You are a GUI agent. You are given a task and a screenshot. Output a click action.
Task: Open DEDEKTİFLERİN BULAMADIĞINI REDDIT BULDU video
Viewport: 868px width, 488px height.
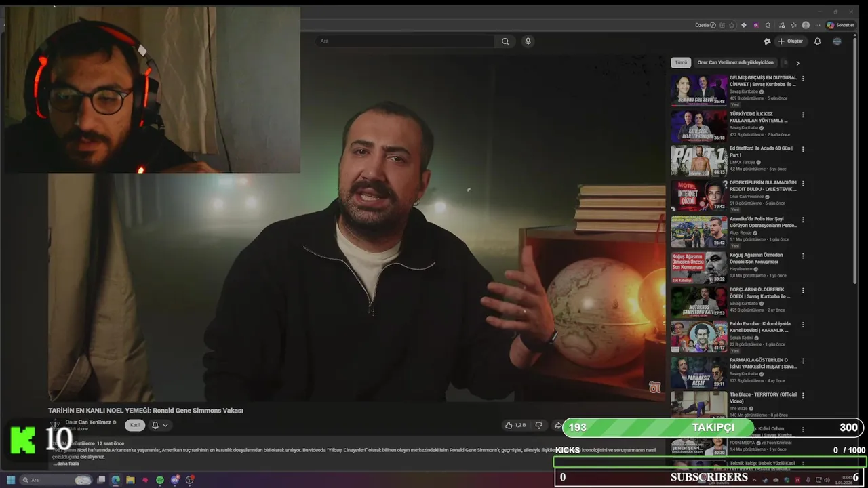click(x=698, y=196)
